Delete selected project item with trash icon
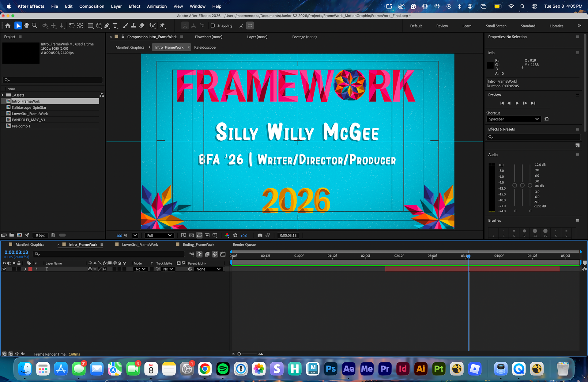 pos(53,235)
